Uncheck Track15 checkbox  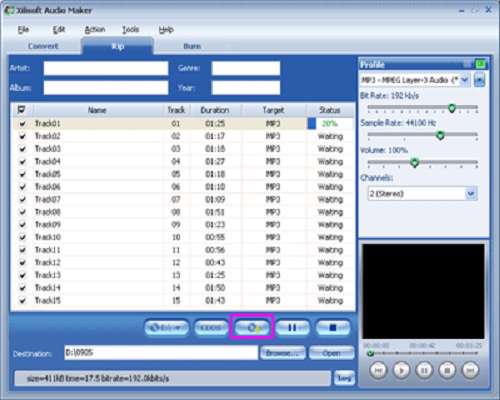pyautogui.click(x=22, y=301)
